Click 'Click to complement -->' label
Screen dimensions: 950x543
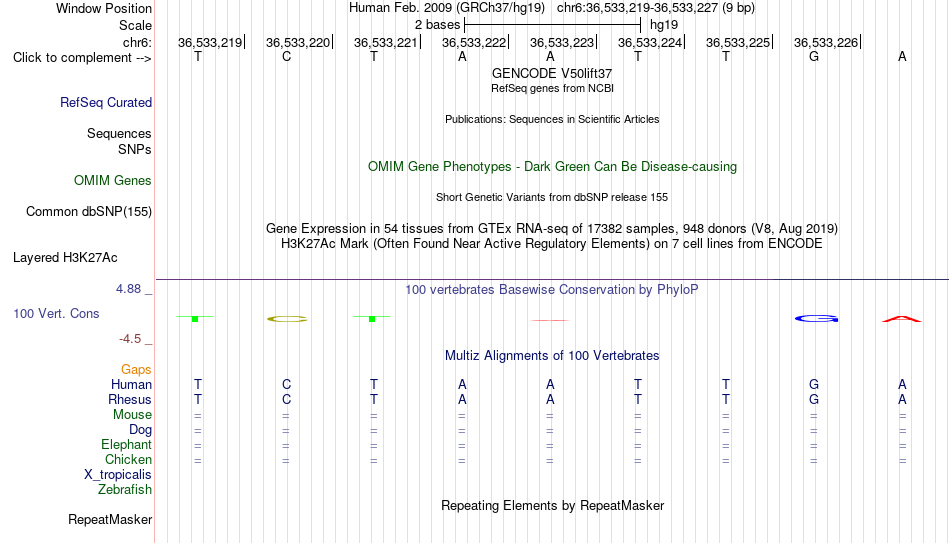tap(82, 58)
